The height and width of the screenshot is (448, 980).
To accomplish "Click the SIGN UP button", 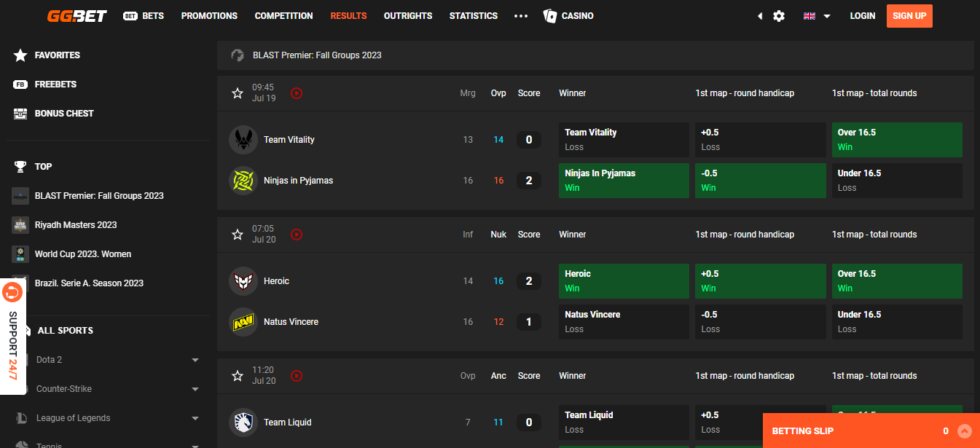I will pyautogui.click(x=909, y=16).
